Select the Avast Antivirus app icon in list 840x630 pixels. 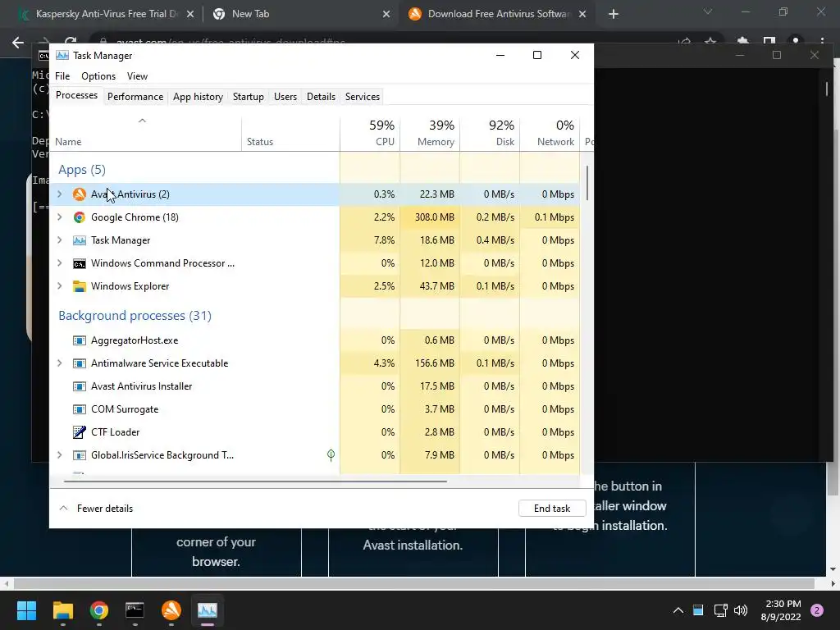click(80, 194)
